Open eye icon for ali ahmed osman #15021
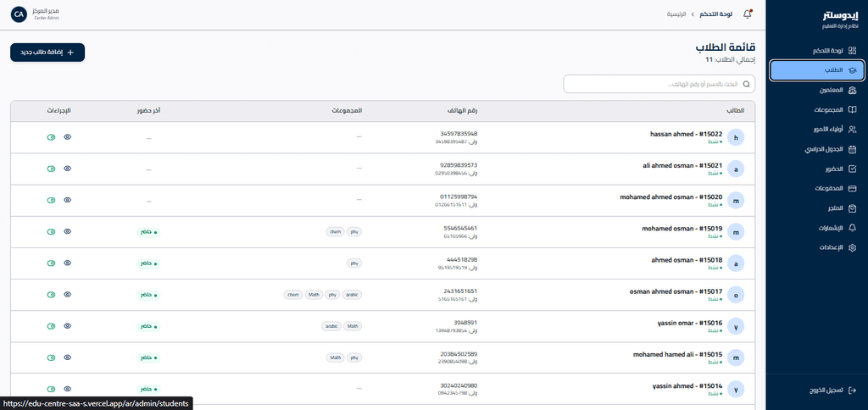868x410 pixels. (68, 169)
